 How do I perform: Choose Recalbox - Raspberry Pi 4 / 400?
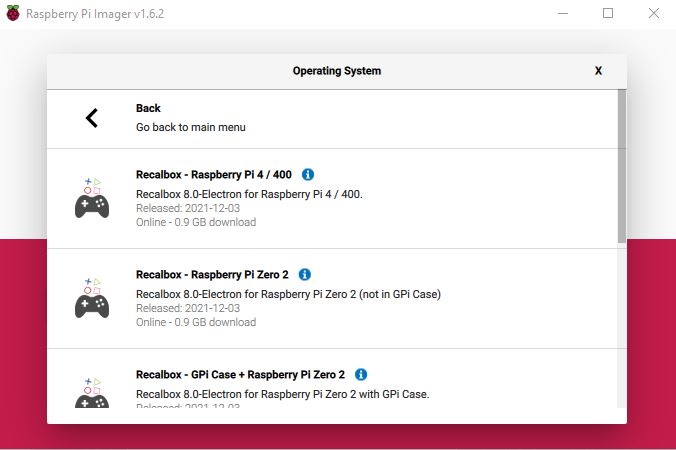click(332, 199)
